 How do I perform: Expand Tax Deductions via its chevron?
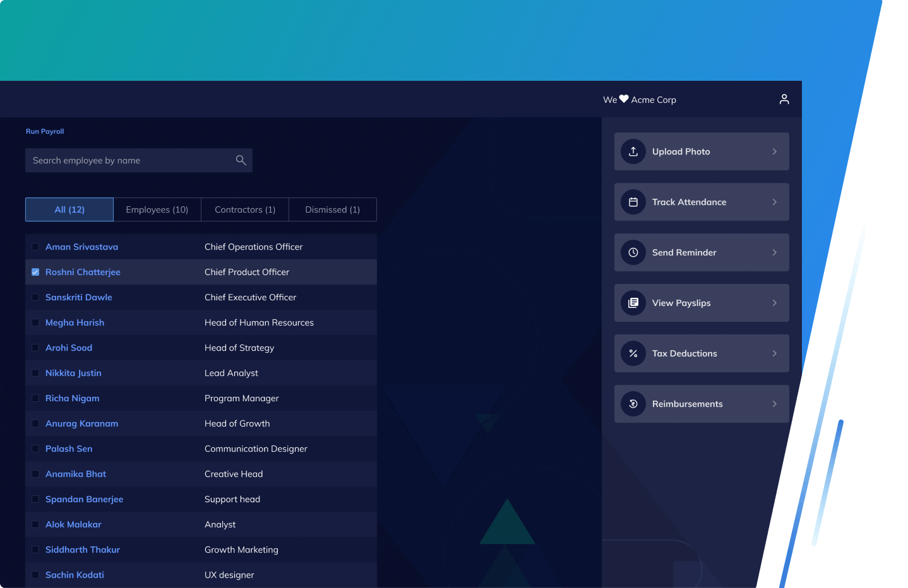(775, 353)
